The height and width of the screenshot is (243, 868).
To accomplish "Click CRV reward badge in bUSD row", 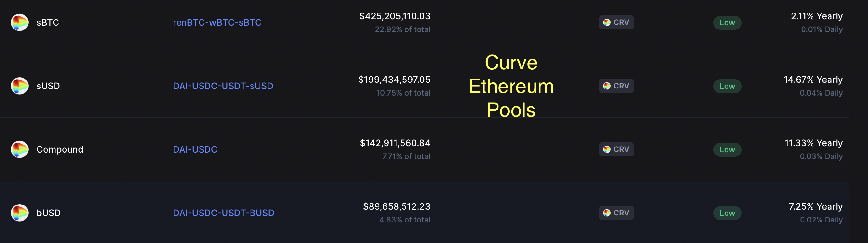I will 616,213.
